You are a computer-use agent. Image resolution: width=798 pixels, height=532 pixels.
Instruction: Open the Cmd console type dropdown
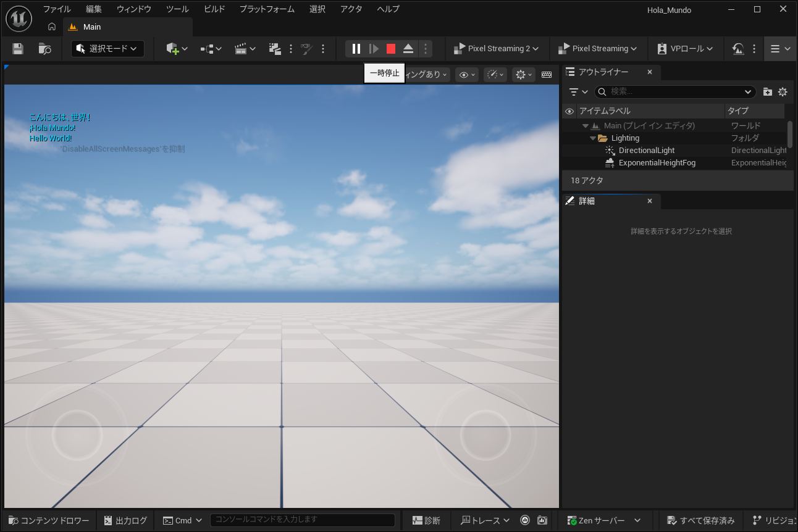pyautogui.click(x=183, y=520)
